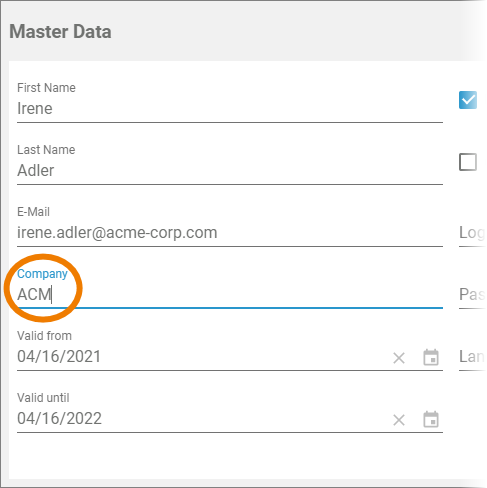The width and height of the screenshot is (487, 488).
Task: Open calendar picker for Valid from
Action: coord(431,357)
